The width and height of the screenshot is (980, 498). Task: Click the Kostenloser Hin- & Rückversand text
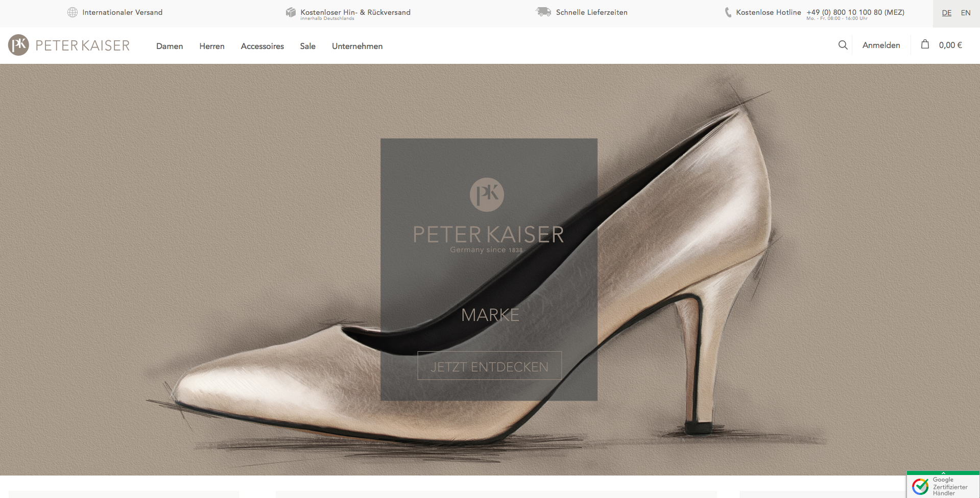(x=355, y=12)
